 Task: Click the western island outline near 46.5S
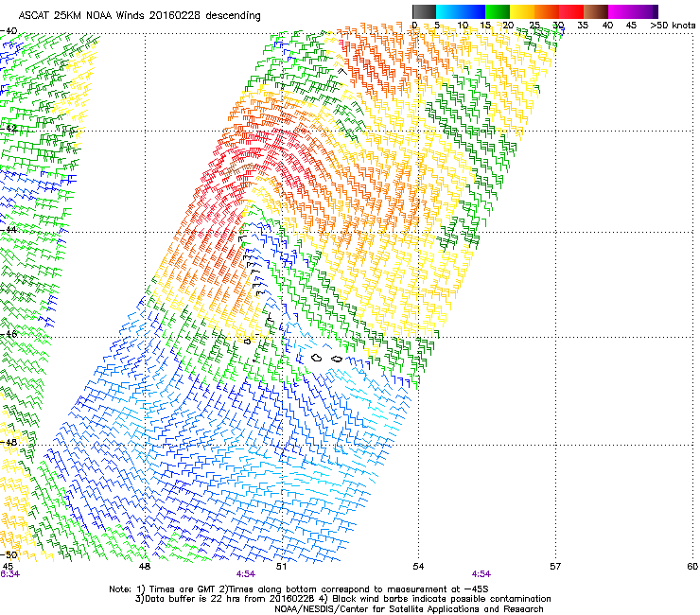317,358
